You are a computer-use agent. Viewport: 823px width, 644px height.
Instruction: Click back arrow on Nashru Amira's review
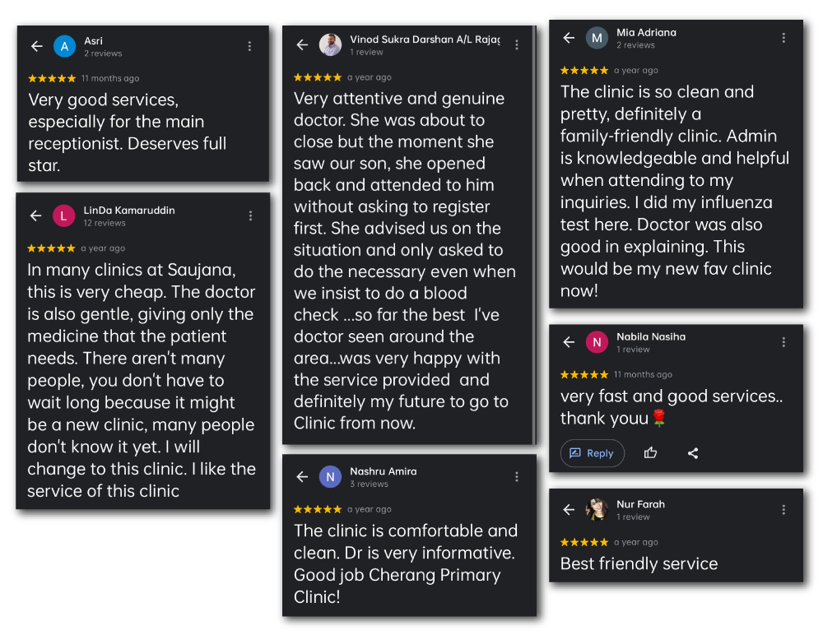pyautogui.click(x=302, y=477)
